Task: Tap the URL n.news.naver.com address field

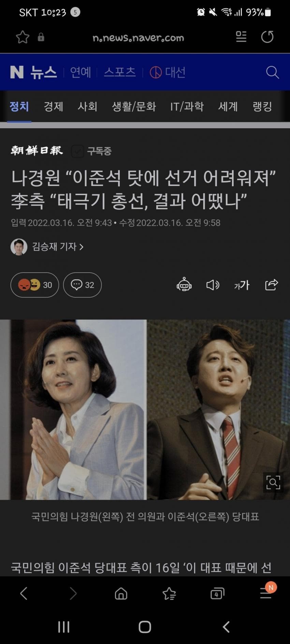Action: point(138,37)
